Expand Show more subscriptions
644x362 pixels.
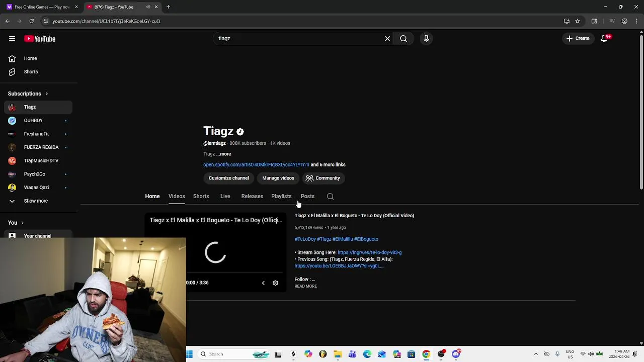point(38,201)
